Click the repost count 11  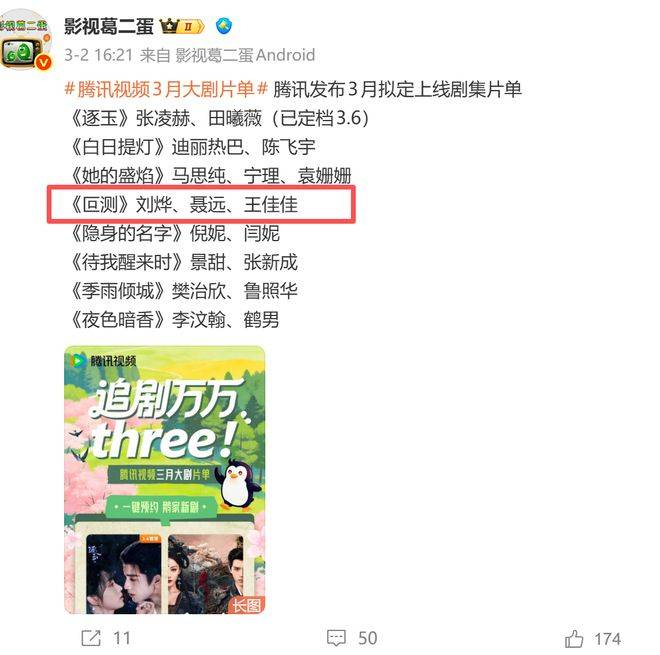pyautogui.click(x=122, y=638)
